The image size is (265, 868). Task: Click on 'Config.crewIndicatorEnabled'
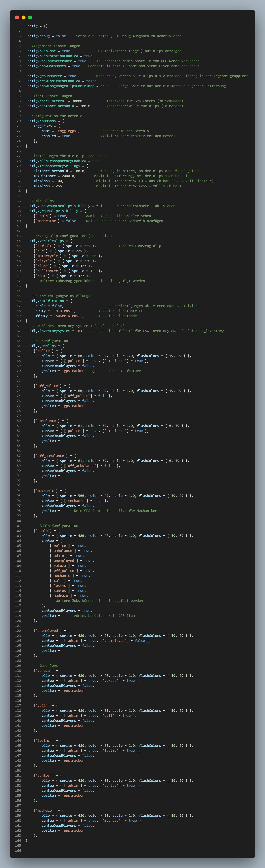pos(53,81)
